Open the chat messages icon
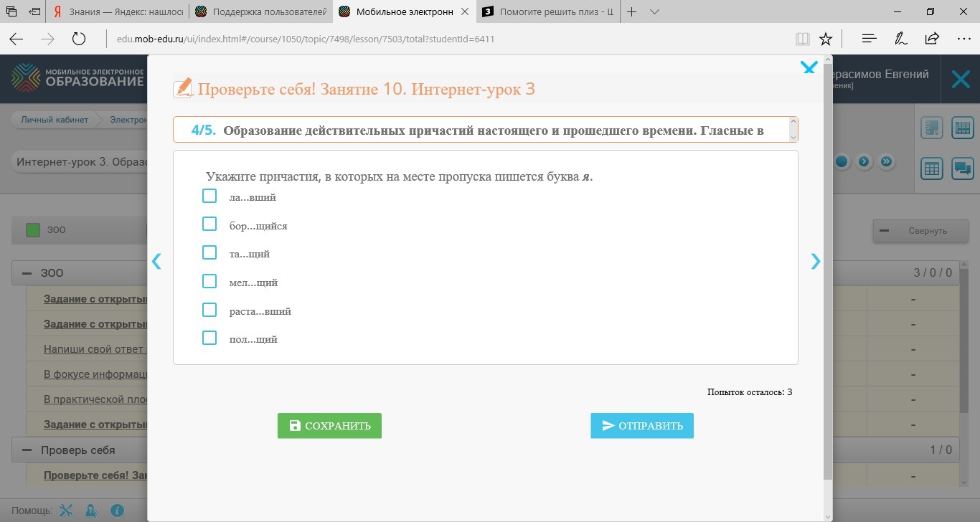The width and height of the screenshot is (980, 522). click(x=962, y=169)
